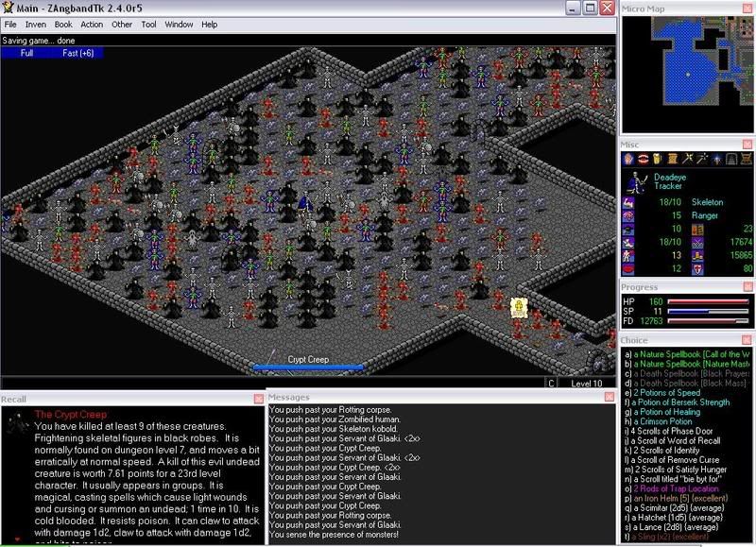Click the dark doorway icon in Misc toolbar

coord(731,159)
